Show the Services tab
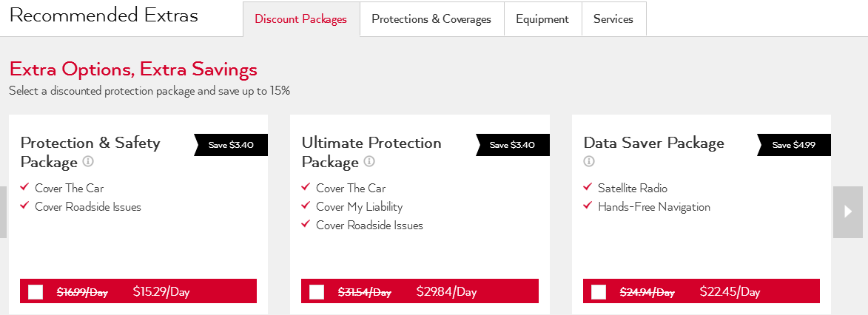The height and width of the screenshot is (315, 868). pos(613,19)
